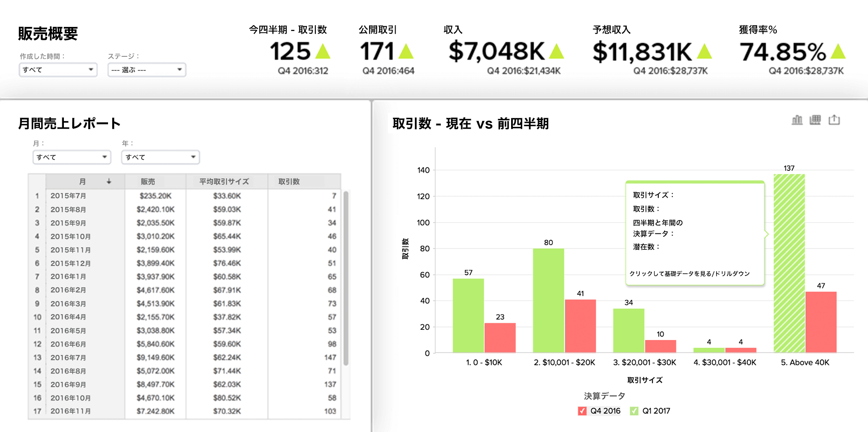Toggle the Q4 2016 legend checkbox
Screen dimensions: 868x432
pyautogui.click(x=582, y=411)
